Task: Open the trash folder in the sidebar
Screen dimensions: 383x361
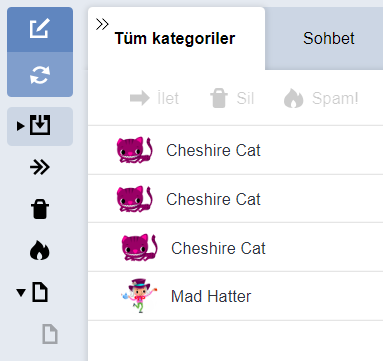Action: coord(40,209)
